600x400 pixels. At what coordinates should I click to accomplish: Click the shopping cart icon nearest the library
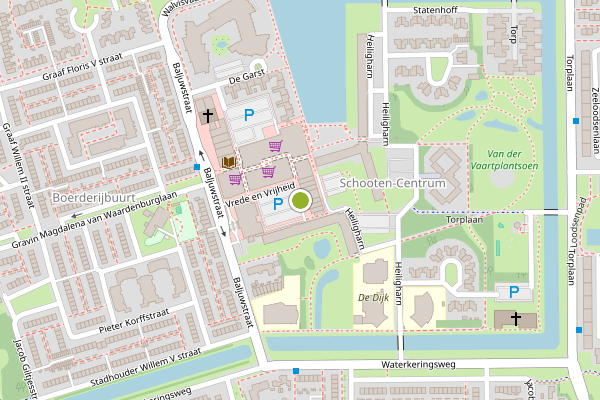(235, 179)
